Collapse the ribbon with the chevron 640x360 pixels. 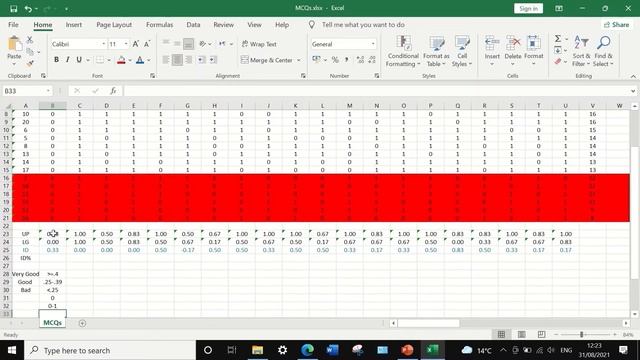633,76
